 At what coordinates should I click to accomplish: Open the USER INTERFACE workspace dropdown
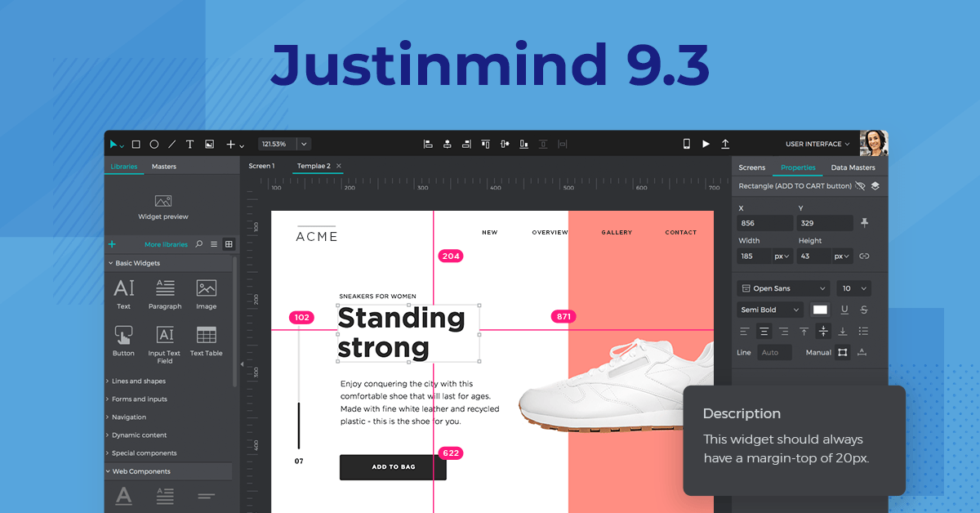pos(817,144)
